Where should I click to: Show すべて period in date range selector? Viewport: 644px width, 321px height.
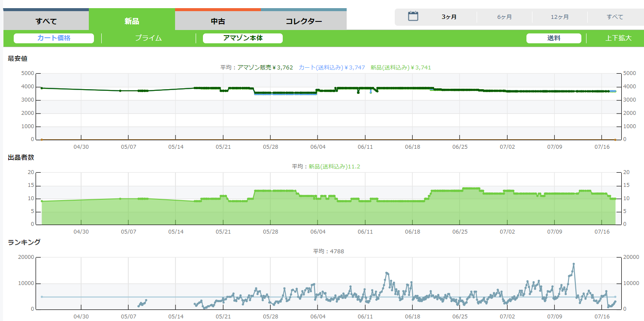tap(614, 17)
